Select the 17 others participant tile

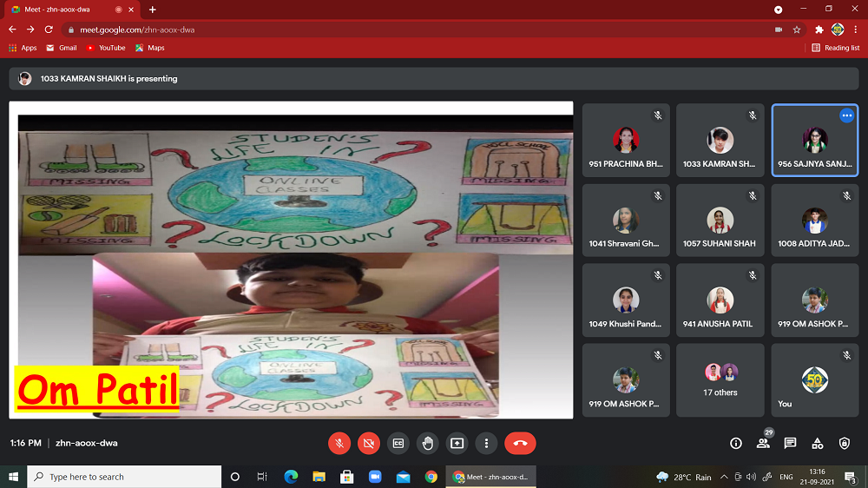tap(720, 380)
